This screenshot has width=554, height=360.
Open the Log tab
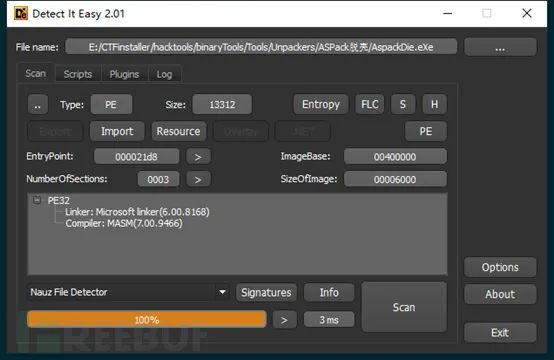[x=164, y=74]
